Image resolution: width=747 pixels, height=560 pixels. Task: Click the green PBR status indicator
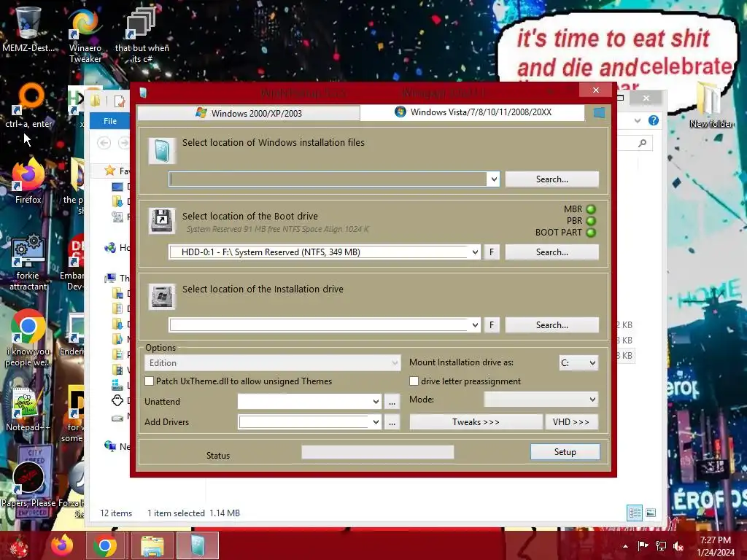tap(591, 221)
